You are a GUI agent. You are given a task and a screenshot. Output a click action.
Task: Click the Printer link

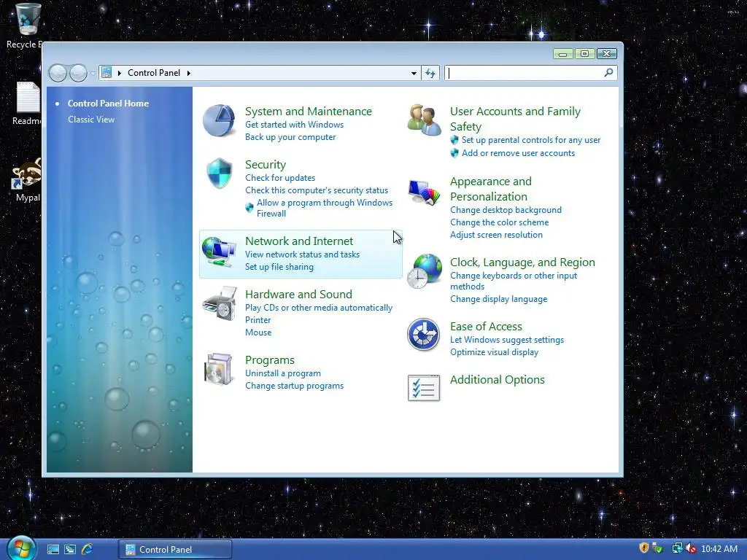(x=258, y=320)
